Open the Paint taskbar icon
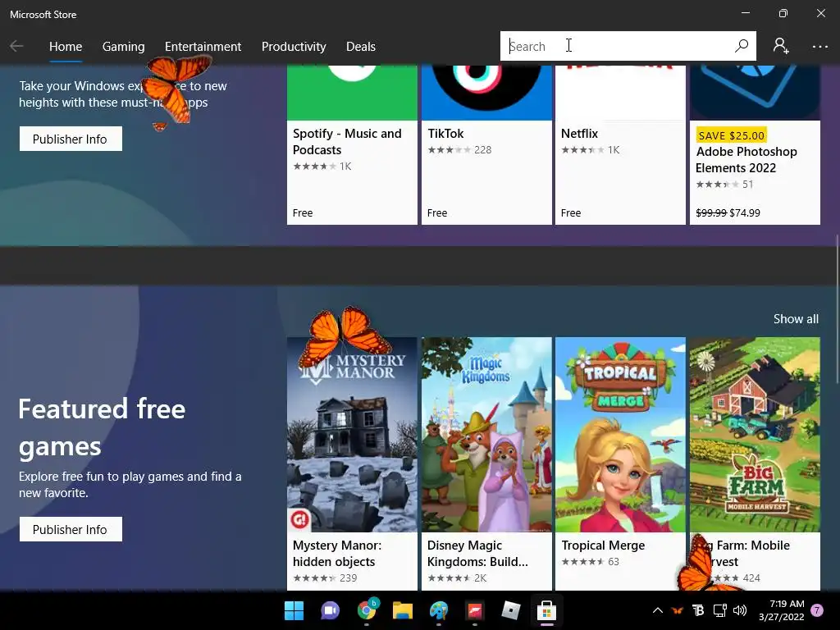The height and width of the screenshot is (630, 840). point(439,610)
